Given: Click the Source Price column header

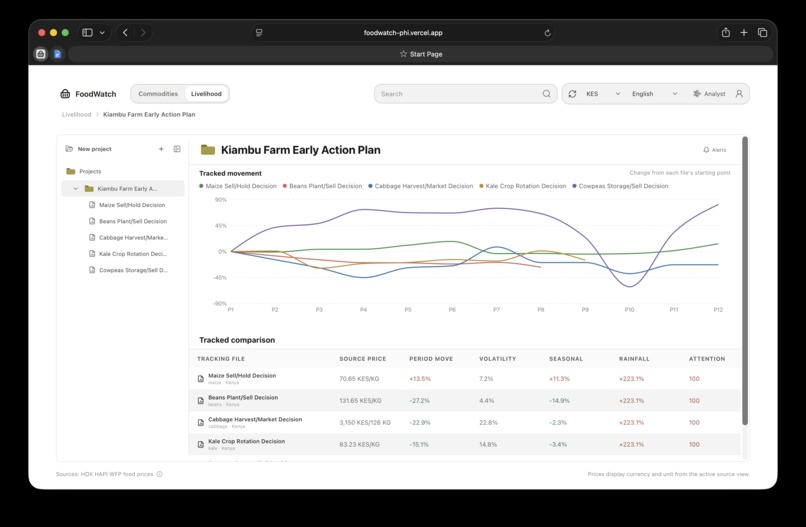Looking at the screenshot, I should [x=362, y=359].
